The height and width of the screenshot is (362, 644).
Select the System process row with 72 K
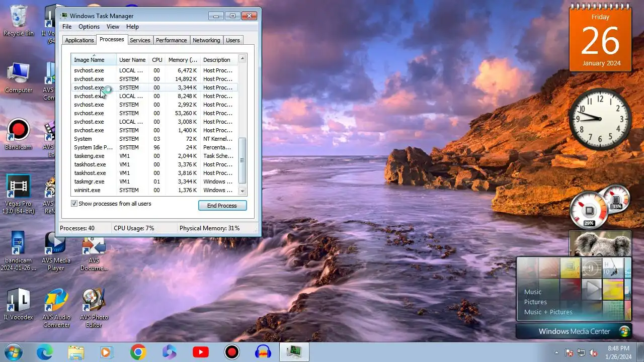[154, 139]
